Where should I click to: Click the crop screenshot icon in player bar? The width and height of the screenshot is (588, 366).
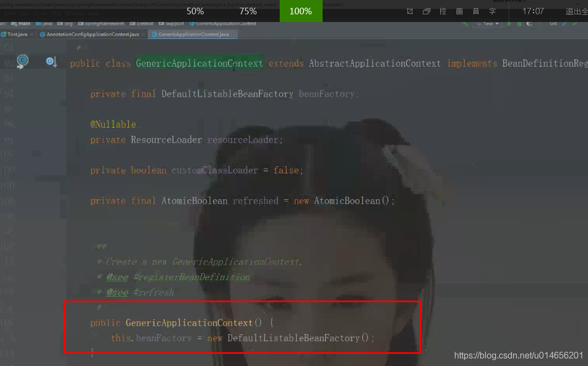click(x=410, y=12)
